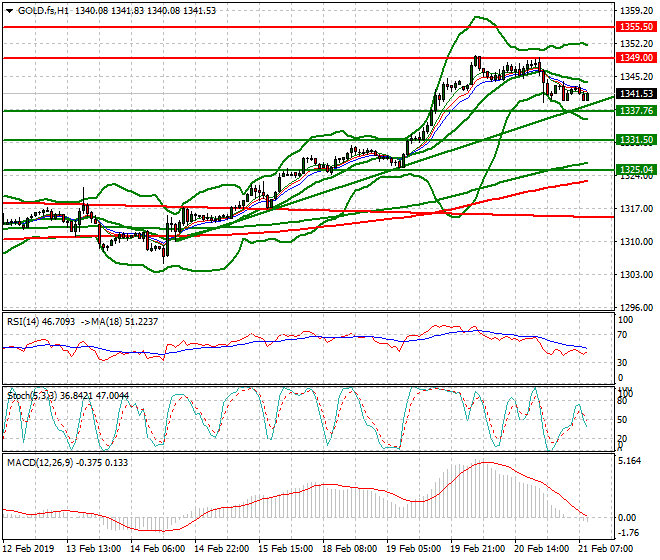Click the 18 Feb 08:00 time axis label
Screen dimensions: 660x560
pos(350,549)
